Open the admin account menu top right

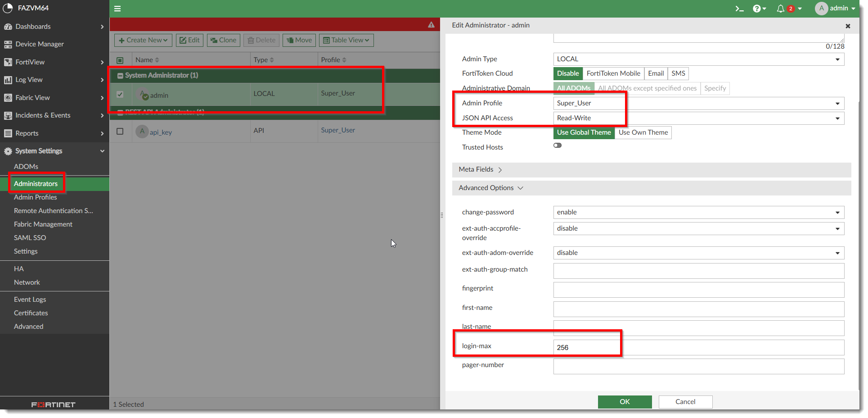point(837,8)
